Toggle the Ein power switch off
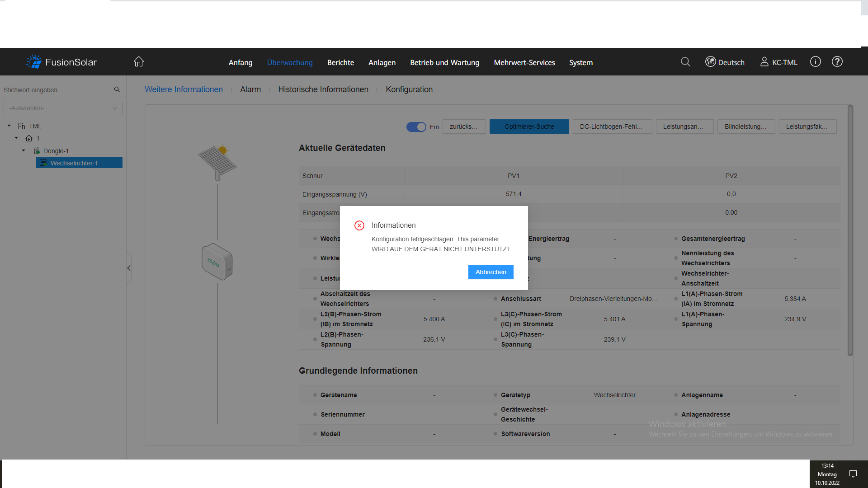The width and height of the screenshot is (868, 488). pos(416,127)
